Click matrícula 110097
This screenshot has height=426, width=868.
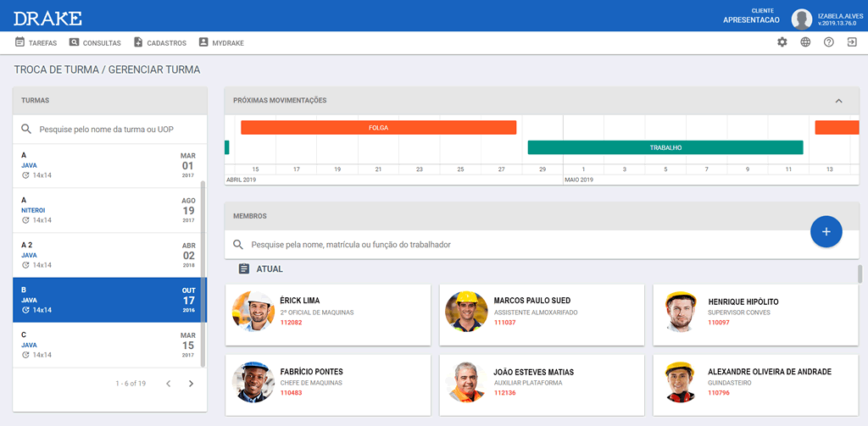pyautogui.click(x=719, y=322)
